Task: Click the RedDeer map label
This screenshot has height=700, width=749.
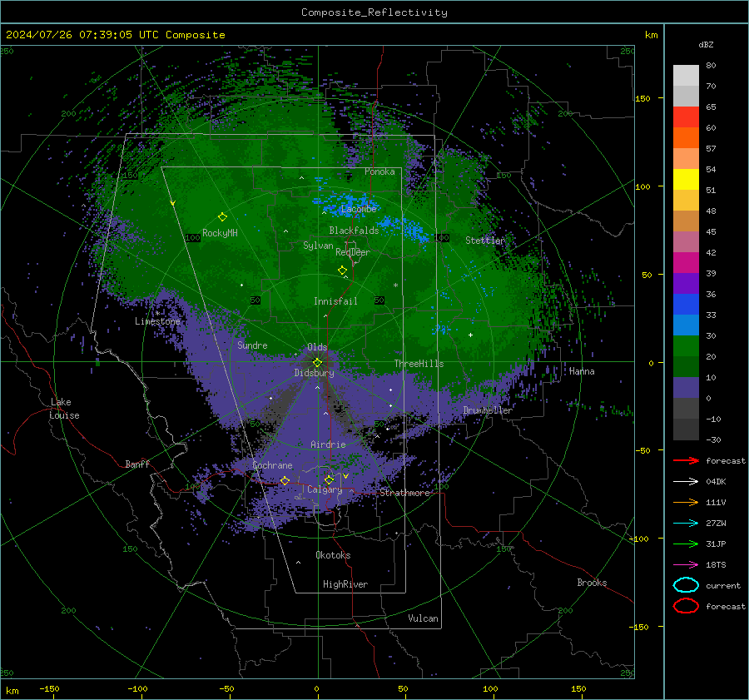Action: 353,252
